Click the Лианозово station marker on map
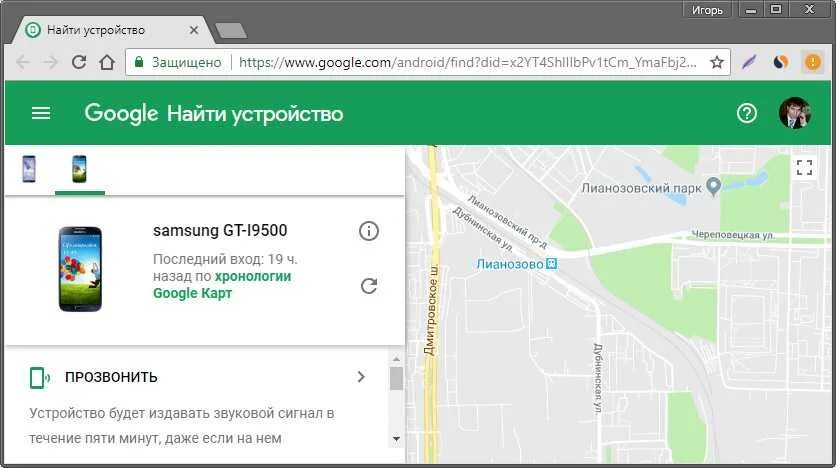This screenshot has width=836, height=468. pyautogui.click(x=552, y=264)
